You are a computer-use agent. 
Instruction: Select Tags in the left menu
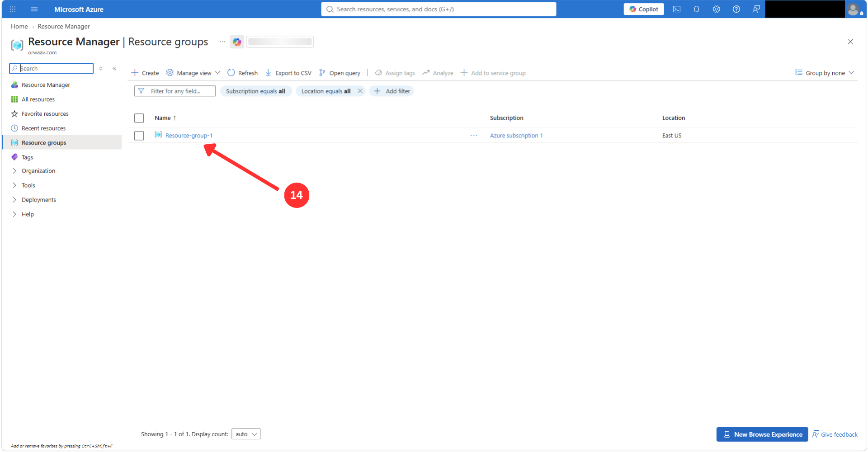pos(27,157)
